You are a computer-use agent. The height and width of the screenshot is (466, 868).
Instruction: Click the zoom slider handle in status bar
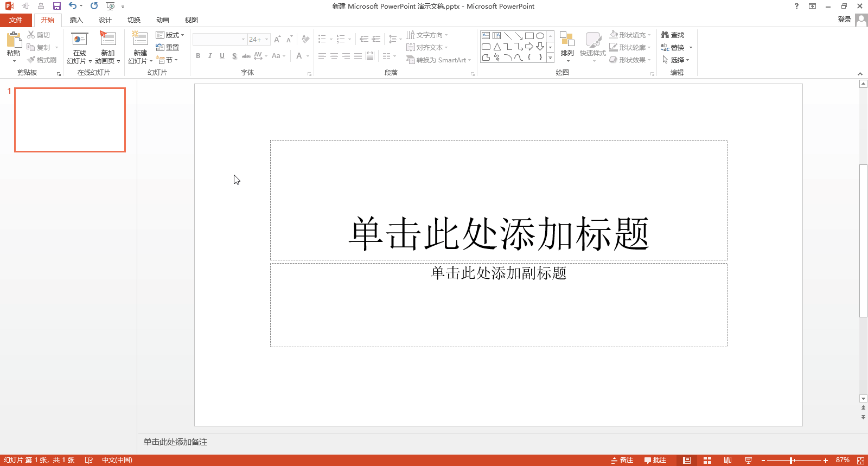pos(792,460)
